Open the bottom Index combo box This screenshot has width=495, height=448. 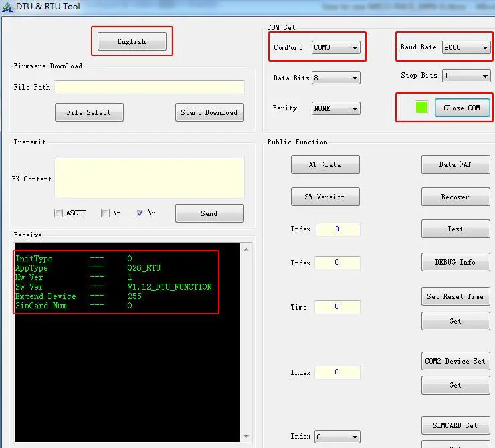pos(338,437)
